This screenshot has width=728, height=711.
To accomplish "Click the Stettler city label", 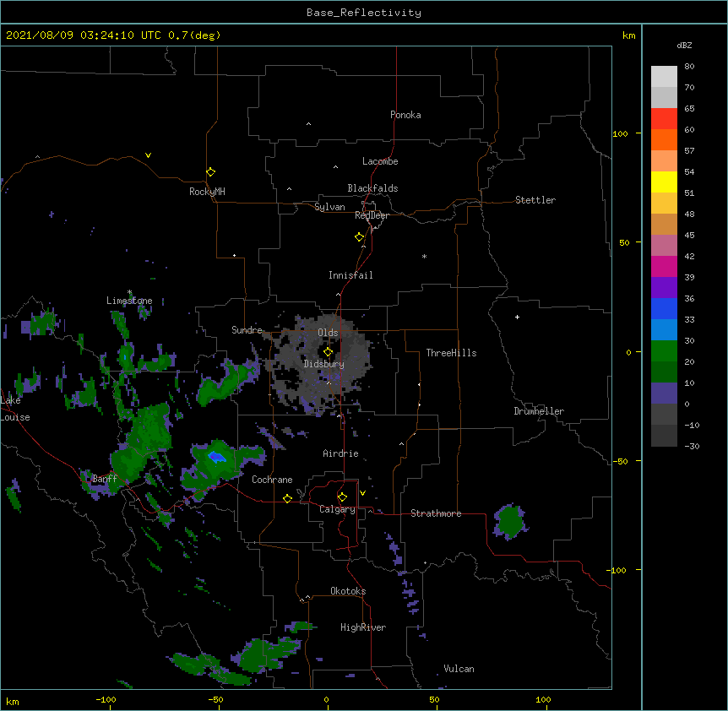I will click(535, 200).
